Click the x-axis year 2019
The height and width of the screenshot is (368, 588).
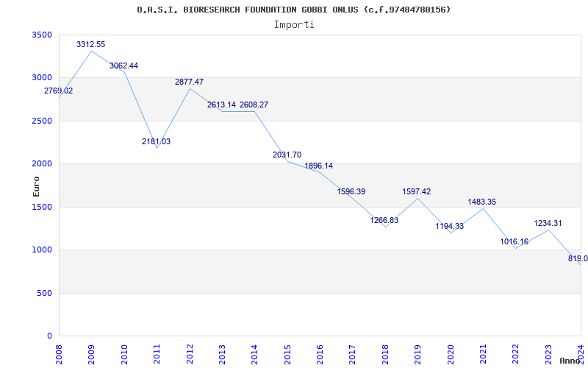coord(417,354)
